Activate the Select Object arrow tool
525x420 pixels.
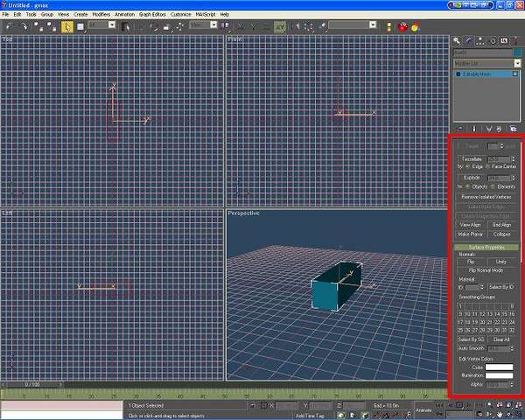(x=67, y=27)
